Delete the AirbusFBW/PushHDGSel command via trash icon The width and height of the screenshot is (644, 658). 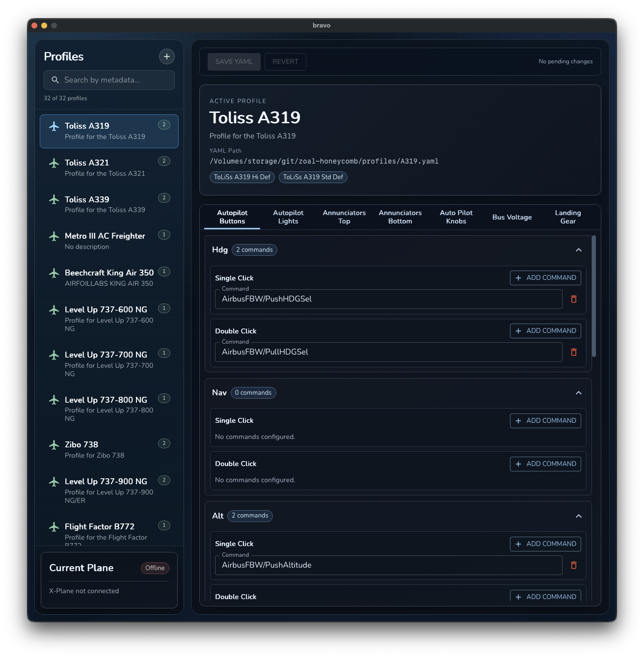tap(573, 299)
